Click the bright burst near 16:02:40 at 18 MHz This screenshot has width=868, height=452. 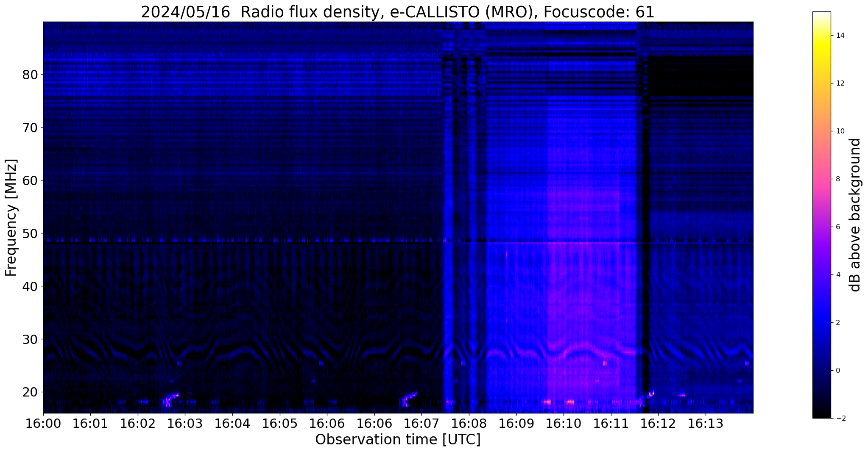169,399
